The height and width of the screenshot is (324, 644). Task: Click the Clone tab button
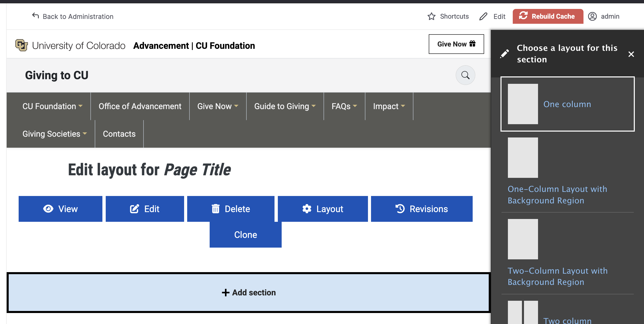click(x=245, y=235)
